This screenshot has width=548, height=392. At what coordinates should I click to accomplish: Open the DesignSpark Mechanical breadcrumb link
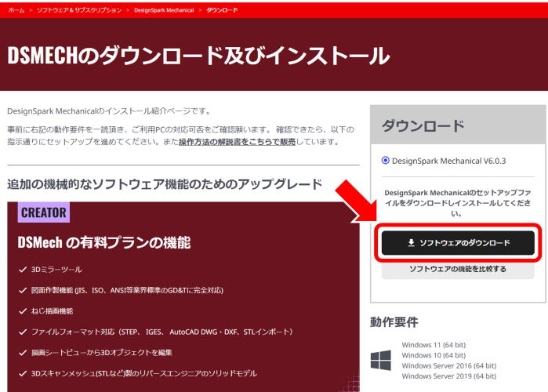164,9
